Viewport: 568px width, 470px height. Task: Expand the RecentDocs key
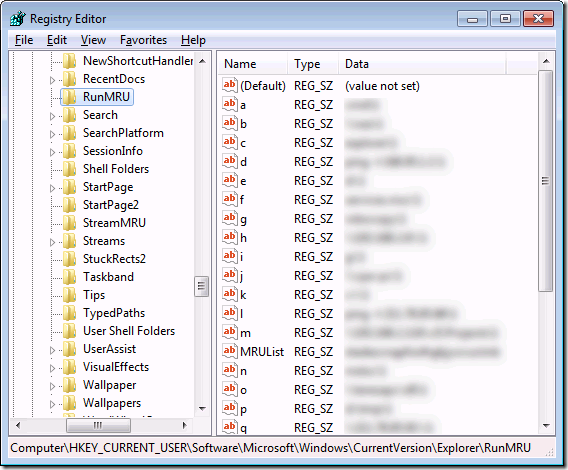point(52,80)
